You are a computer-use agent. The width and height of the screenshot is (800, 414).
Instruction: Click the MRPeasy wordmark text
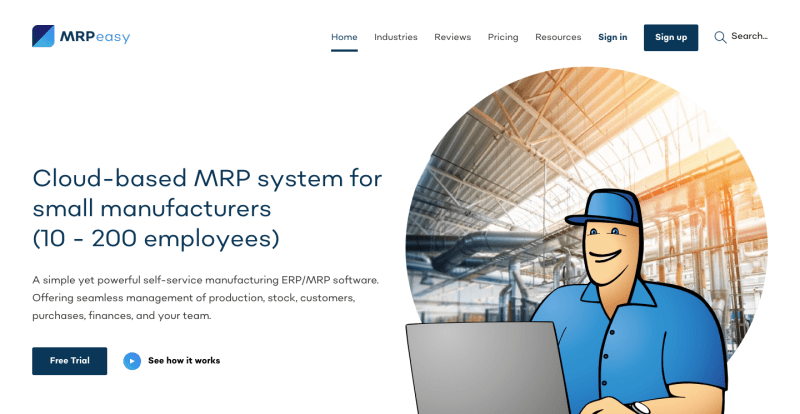95,37
